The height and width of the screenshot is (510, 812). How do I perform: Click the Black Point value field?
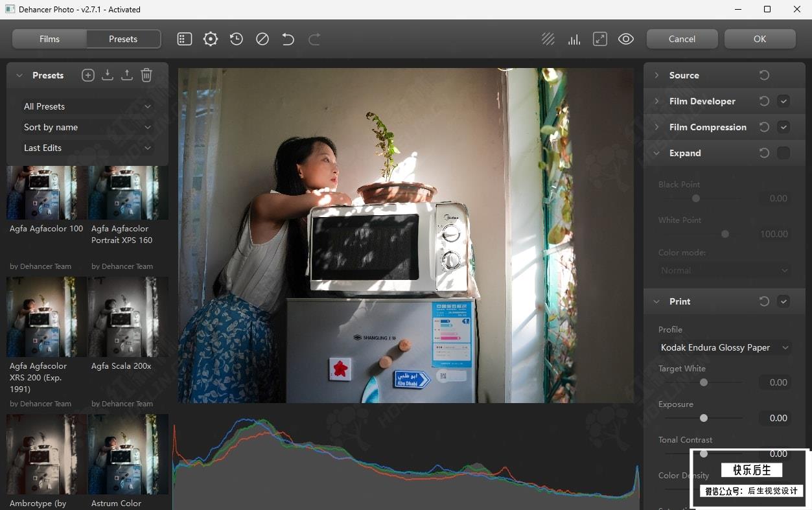[x=775, y=198]
